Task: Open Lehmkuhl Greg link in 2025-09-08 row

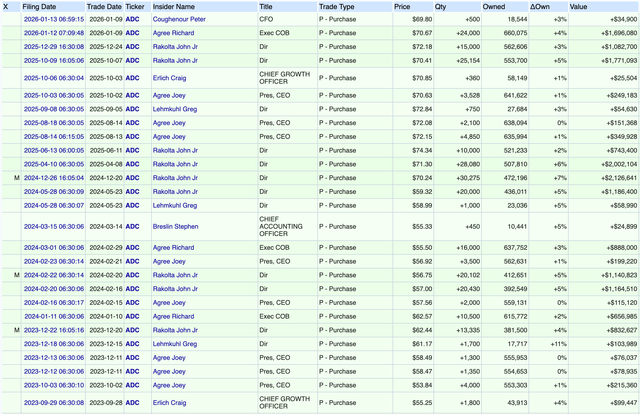Action: 175,109
